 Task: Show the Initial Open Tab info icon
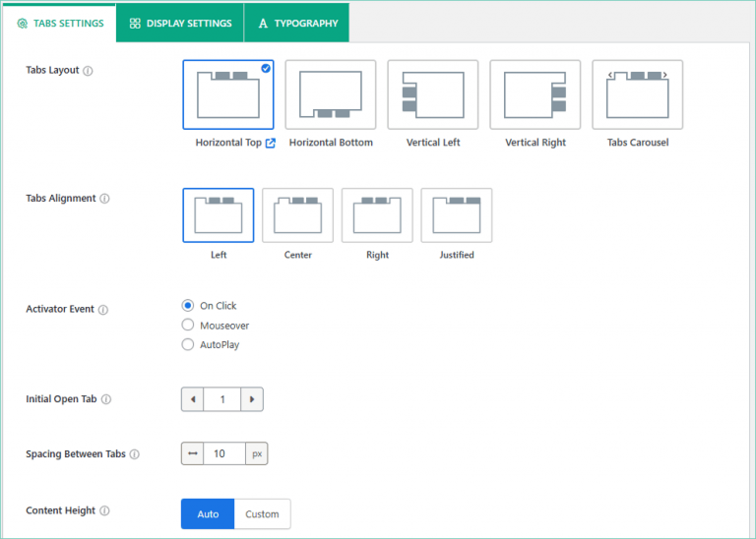(106, 399)
